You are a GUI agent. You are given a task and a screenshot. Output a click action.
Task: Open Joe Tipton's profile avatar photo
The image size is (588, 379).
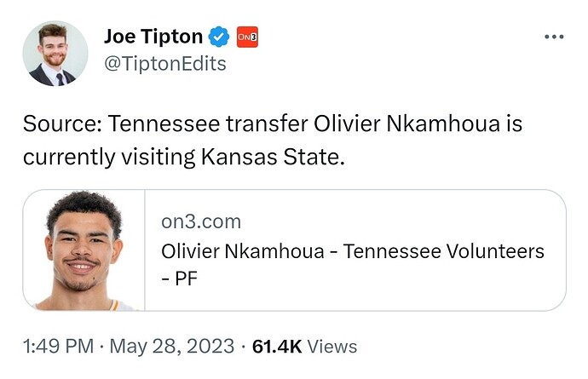pyautogui.click(x=55, y=54)
